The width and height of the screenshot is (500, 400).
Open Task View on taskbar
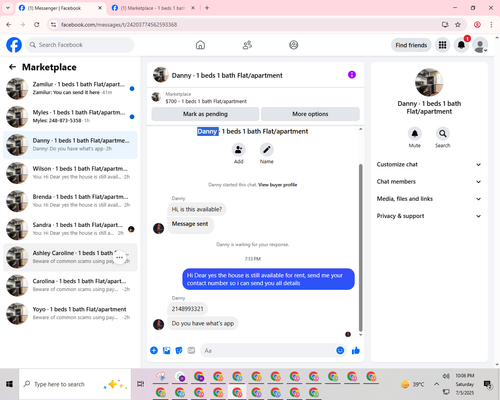(x=141, y=384)
